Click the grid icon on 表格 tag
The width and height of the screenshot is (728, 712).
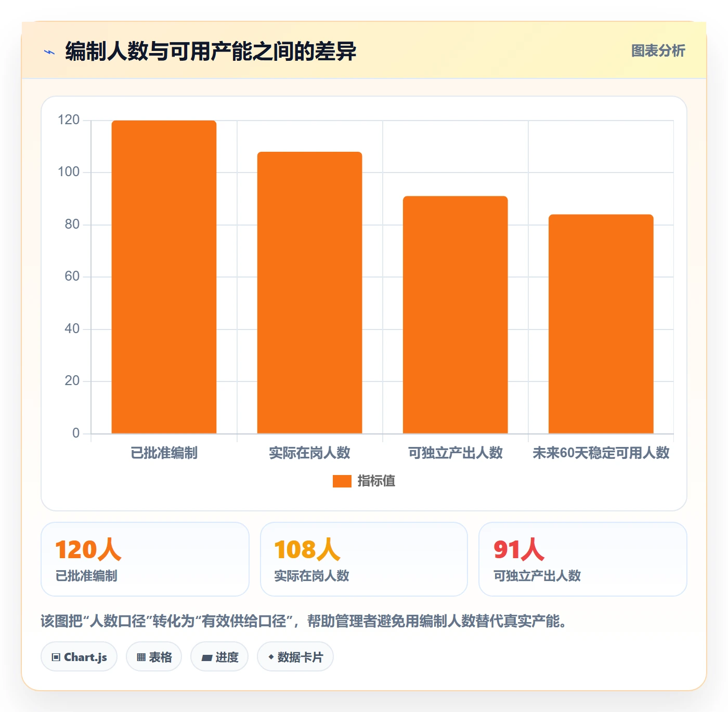click(141, 657)
